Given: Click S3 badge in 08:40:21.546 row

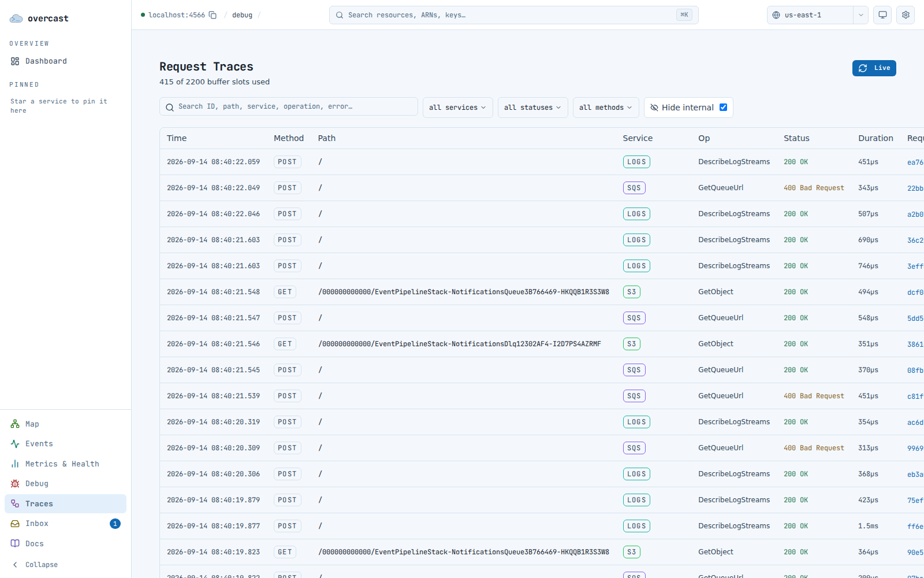Looking at the screenshot, I should click(632, 344).
